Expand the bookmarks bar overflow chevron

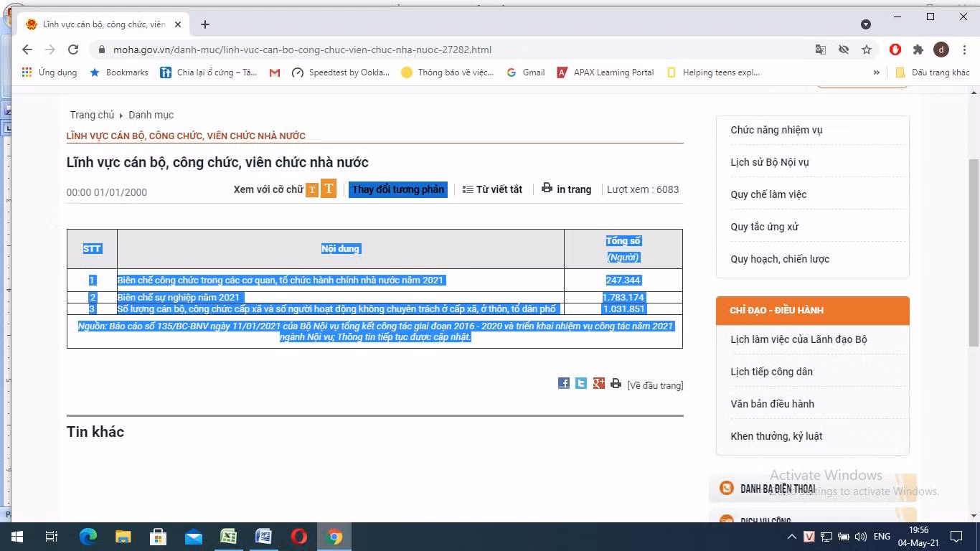tap(876, 72)
